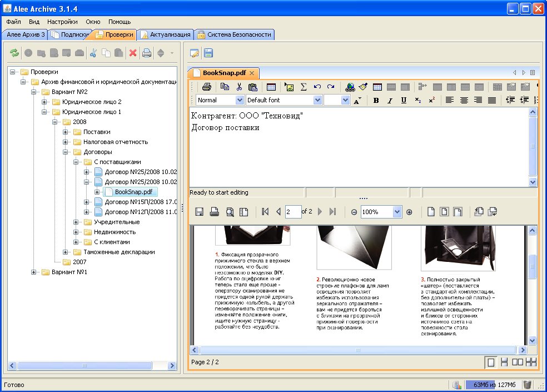
Task: Open the Настройки menu
Action: [62, 22]
